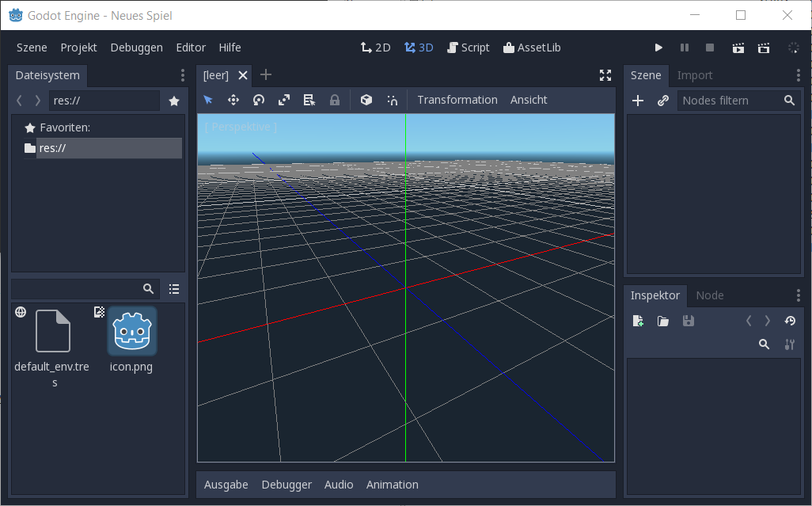
Task: Switch to the Script workspace
Action: (x=469, y=48)
